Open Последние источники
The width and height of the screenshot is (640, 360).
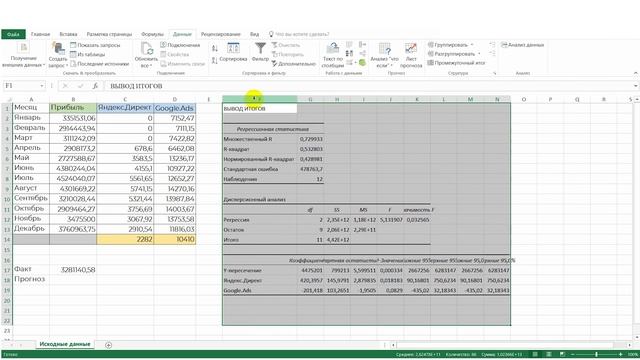click(x=100, y=64)
